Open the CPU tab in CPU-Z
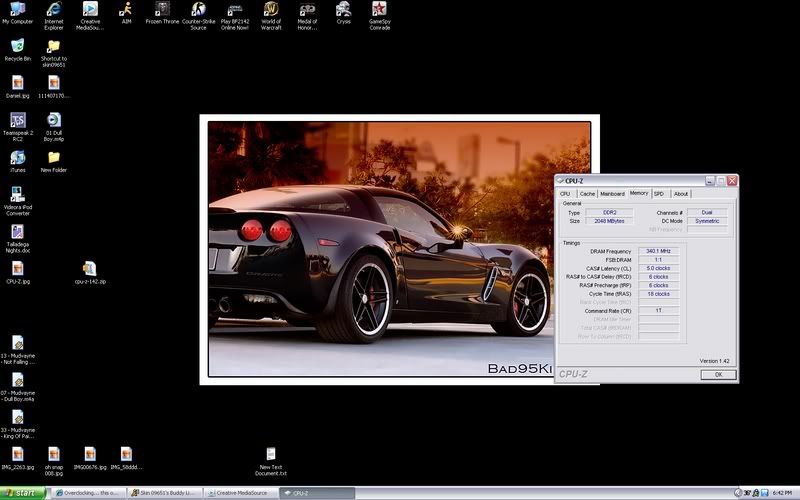Image resolution: width=800 pixels, height=500 pixels. coord(565,193)
